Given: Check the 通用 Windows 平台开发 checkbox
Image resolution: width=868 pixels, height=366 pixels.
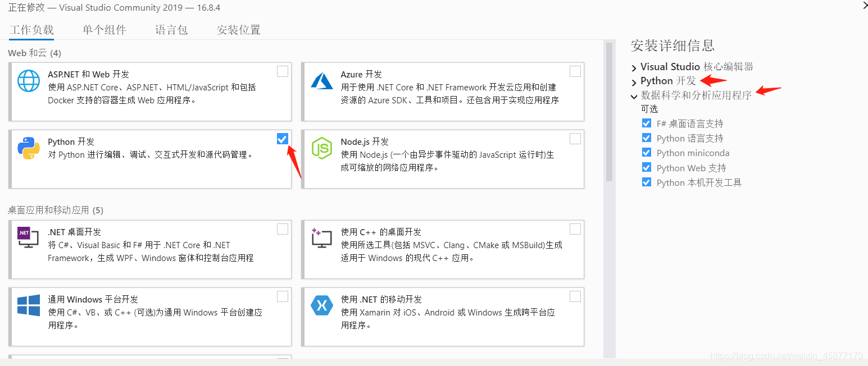Looking at the screenshot, I should [283, 296].
